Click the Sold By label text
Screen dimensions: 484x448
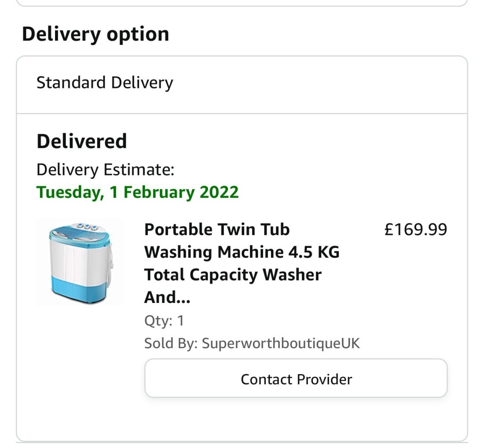171,343
